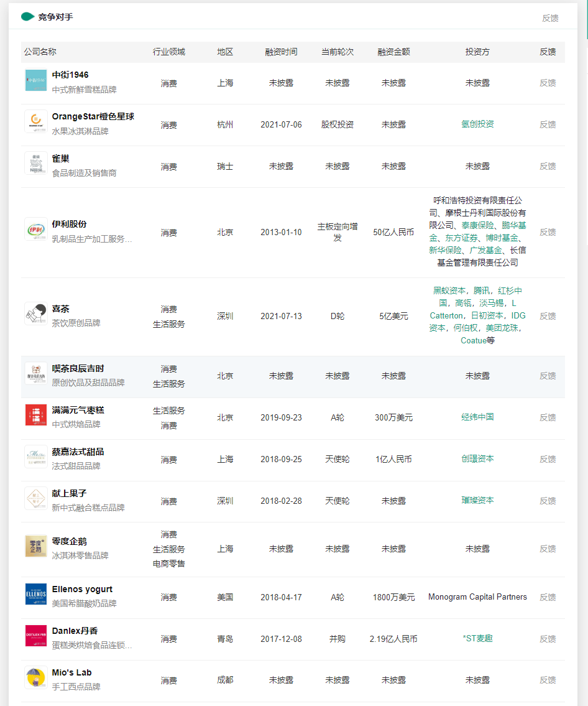This screenshot has height=706, width=588.
Task: Click the 伊利股份 logo
Action: [x=35, y=229]
